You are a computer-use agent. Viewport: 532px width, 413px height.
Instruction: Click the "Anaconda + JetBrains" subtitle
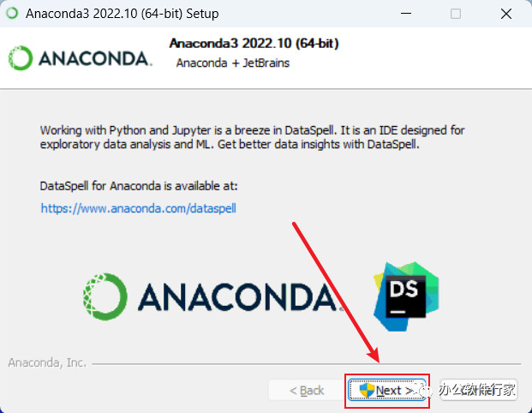pyautogui.click(x=233, y=63)
